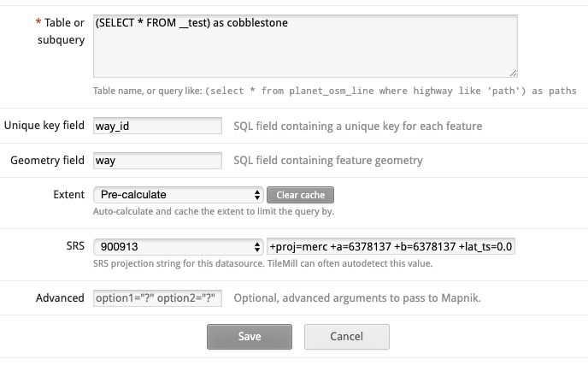This screenshot has width=588, height=377.
Task: Select the 'Geometry field' label
Action: point(48,161)
